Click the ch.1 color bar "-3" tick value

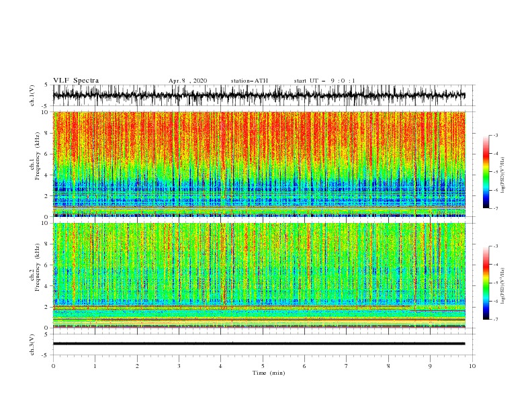495,135
